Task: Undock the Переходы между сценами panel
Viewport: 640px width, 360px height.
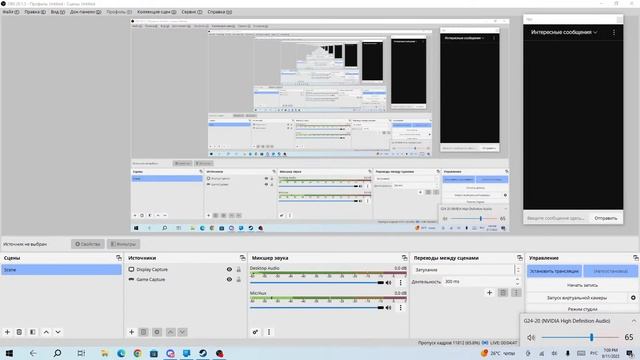Action: click(520, 258)
